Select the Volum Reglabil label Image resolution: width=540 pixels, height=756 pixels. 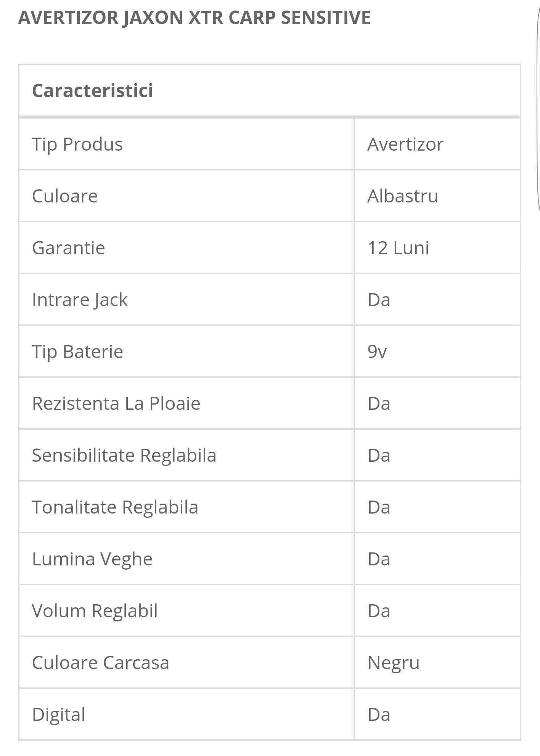(95, 611)
